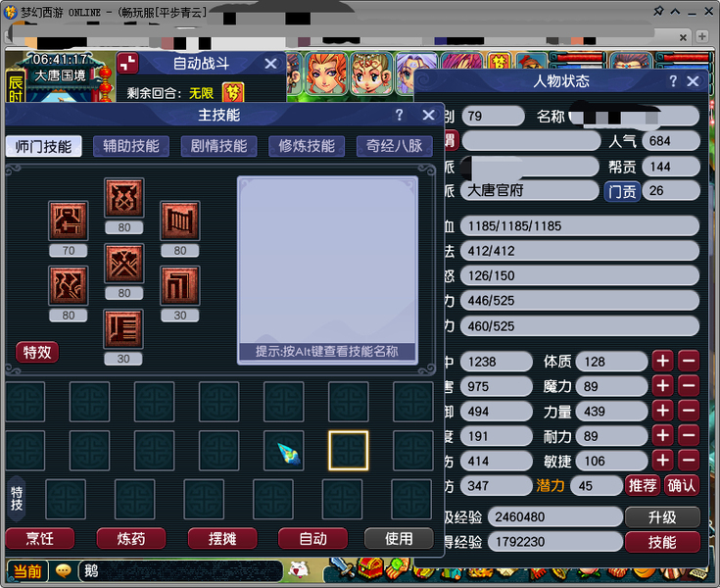Switch to 奇经八脉 tab

point(395,146)
